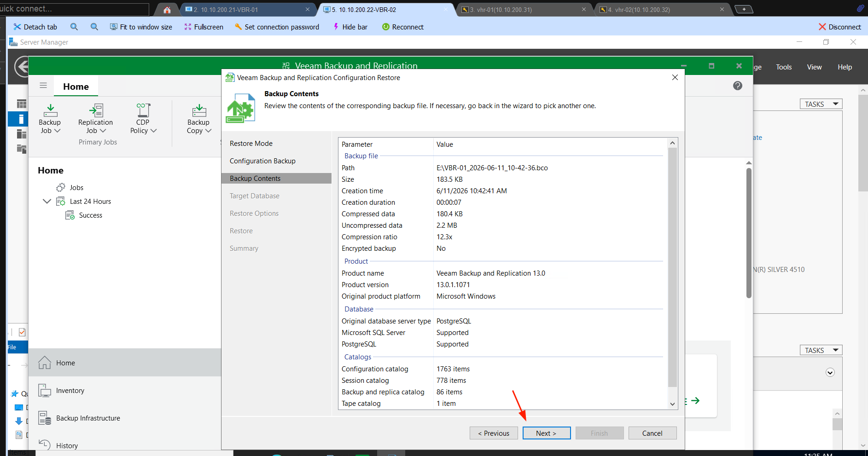Select All Servers icon in Server Manager sidebar

coord(21,134)
